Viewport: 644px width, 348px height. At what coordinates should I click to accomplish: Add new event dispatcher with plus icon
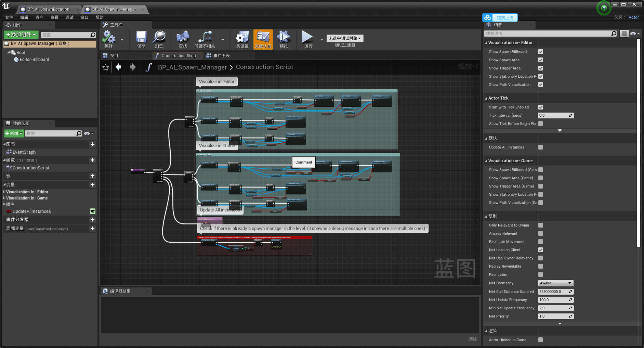[92, 220]
